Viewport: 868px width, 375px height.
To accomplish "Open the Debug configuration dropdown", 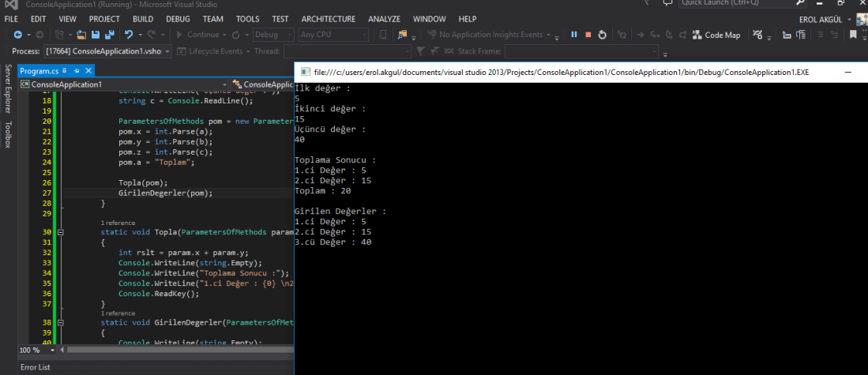I will [x=274, y=35].
